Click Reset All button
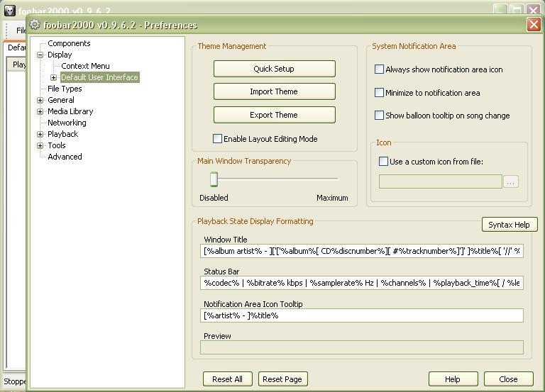The width and height of the screenshot is (545, 392). 228,379
